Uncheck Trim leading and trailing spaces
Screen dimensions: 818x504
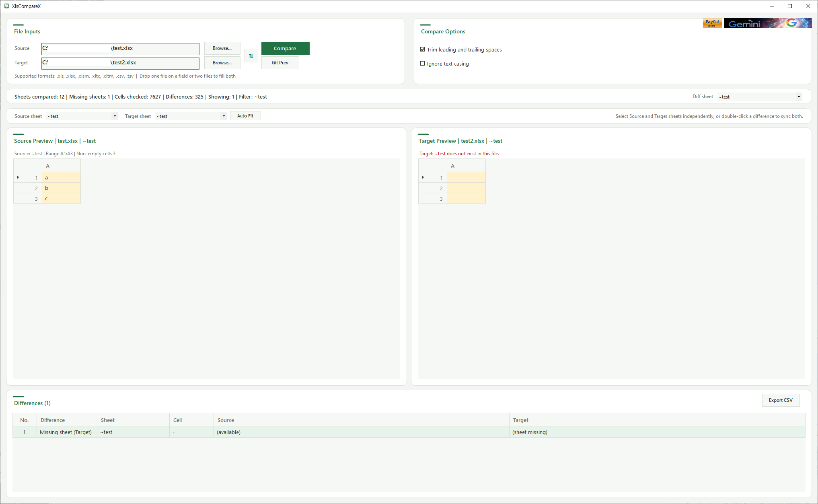tap(422, 49)
